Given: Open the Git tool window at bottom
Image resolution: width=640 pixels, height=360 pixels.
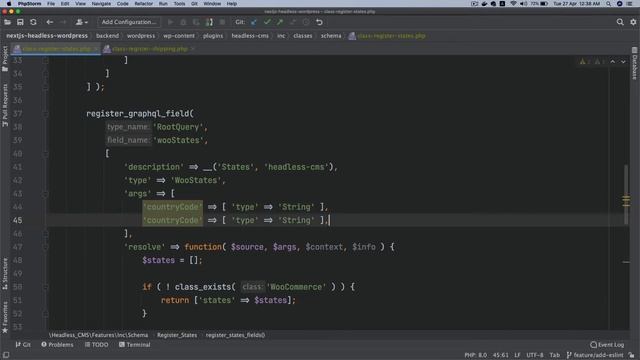Looking at the screenshot, I should pyautogui.click(x=23, y=345).
